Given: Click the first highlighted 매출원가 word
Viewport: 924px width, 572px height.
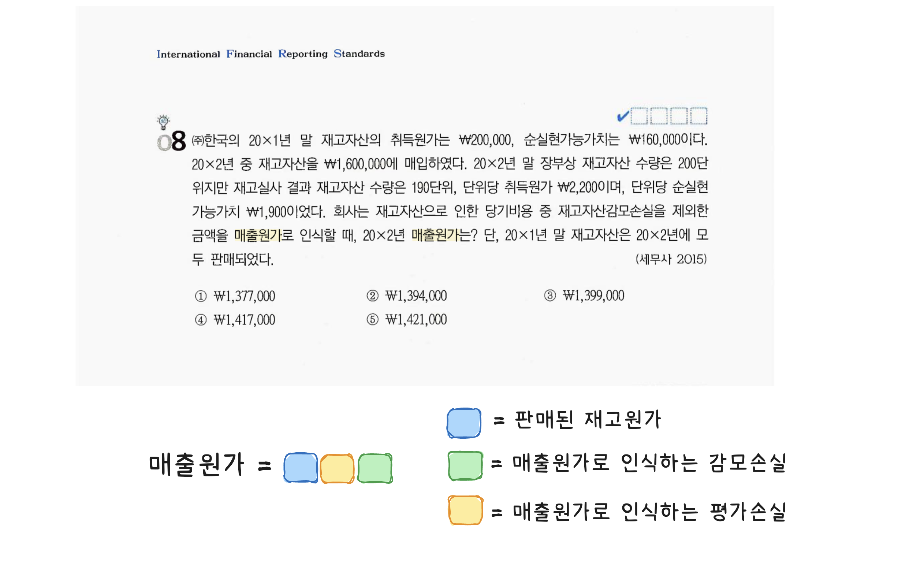Looking at the screenshot, I should (258, 235).
